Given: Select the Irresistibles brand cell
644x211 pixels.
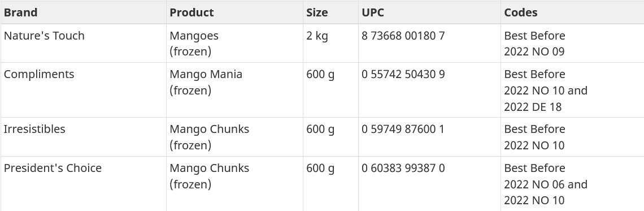Looking at the screenshot, I should click(x=83, y=137).
